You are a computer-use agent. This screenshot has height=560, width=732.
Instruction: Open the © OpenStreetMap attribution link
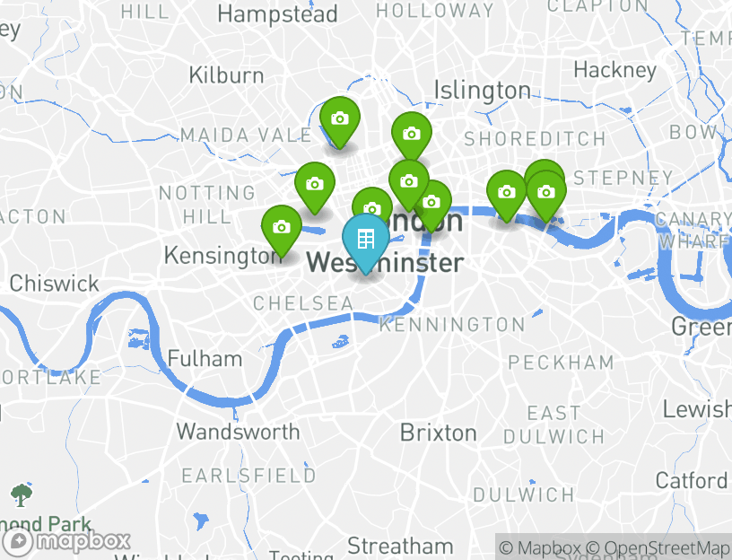pos(658,547)
